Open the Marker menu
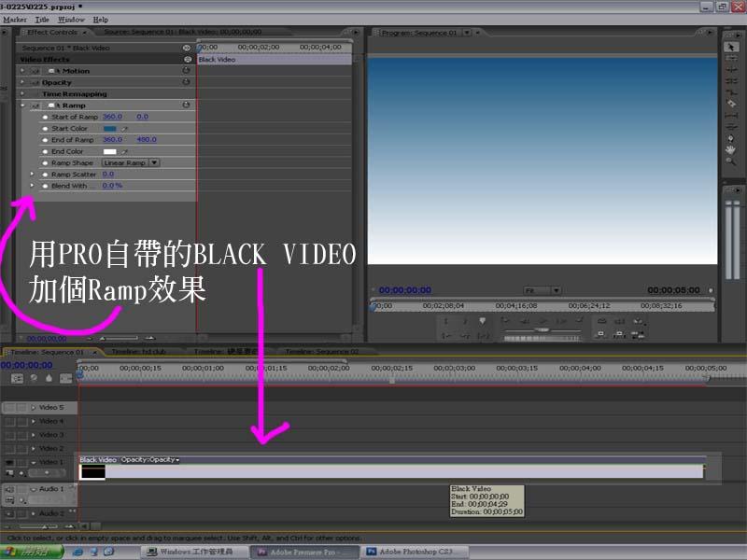The width and height of the screenshot is (747, 560). (15, 20)
